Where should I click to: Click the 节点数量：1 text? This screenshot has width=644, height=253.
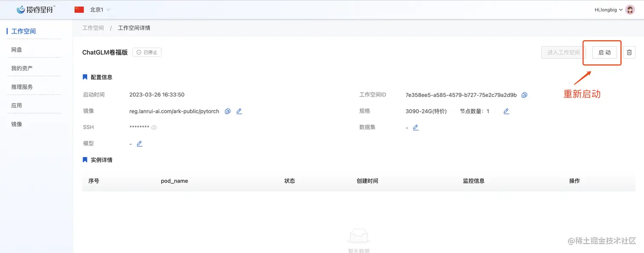coord(474,111)
